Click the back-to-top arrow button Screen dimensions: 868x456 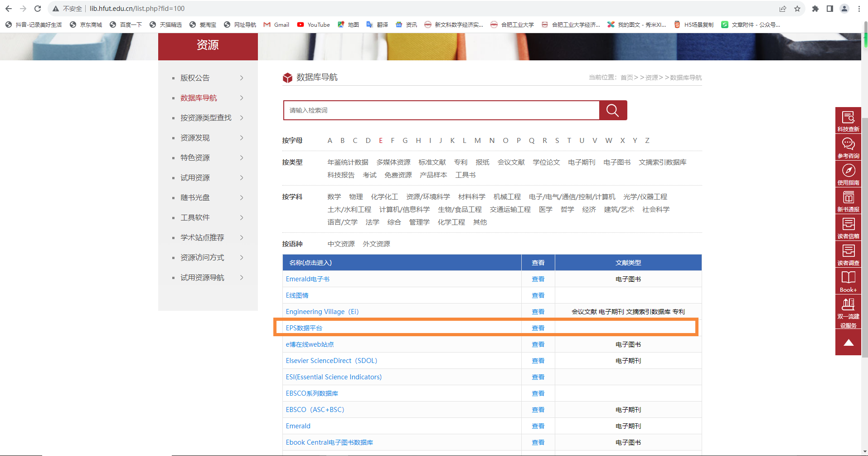[848, 343]
